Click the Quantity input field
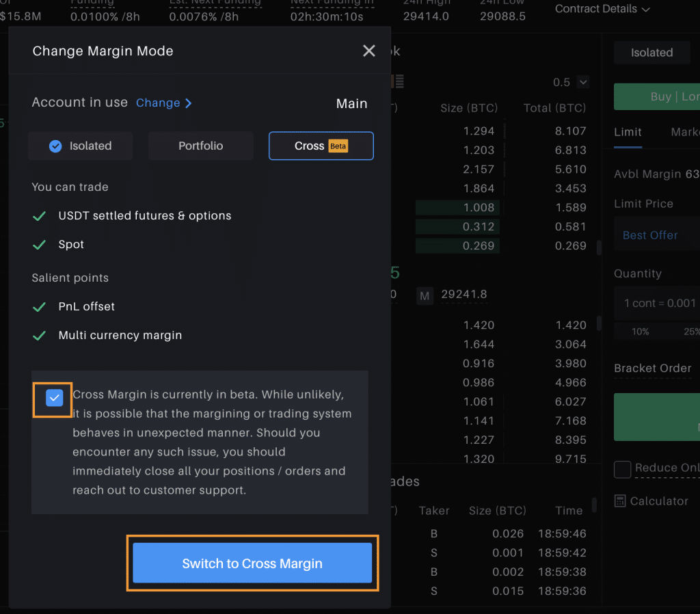Viewport: 700px width, 614px height. tap(657, 303)
